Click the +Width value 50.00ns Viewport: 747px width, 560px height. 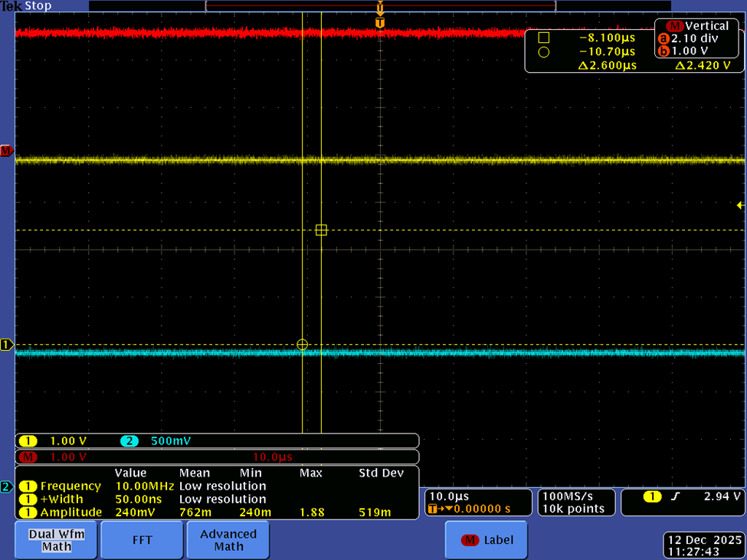[x=138, y=499]
